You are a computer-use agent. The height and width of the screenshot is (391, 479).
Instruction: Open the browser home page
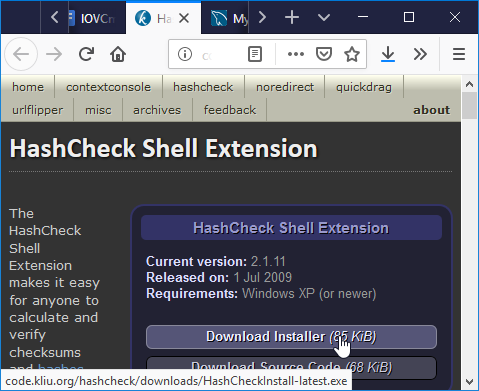[118, 54]
